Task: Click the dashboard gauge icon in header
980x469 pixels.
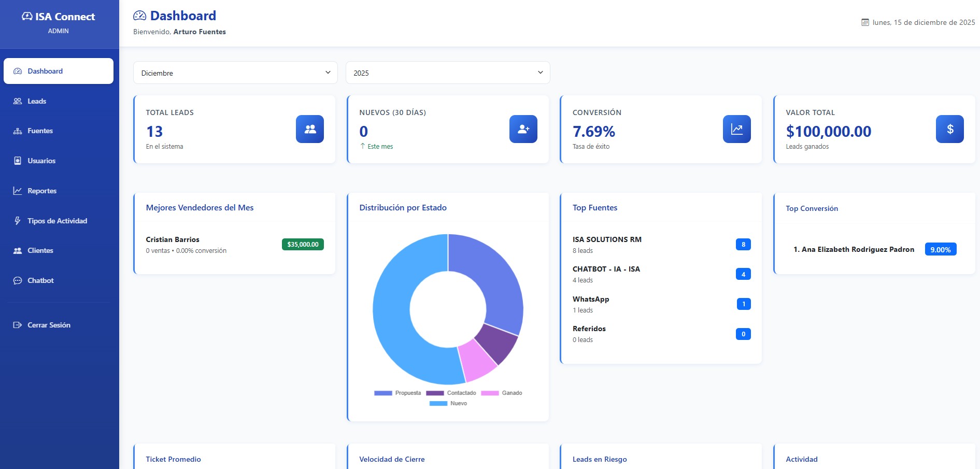Action: pos(139,16)
